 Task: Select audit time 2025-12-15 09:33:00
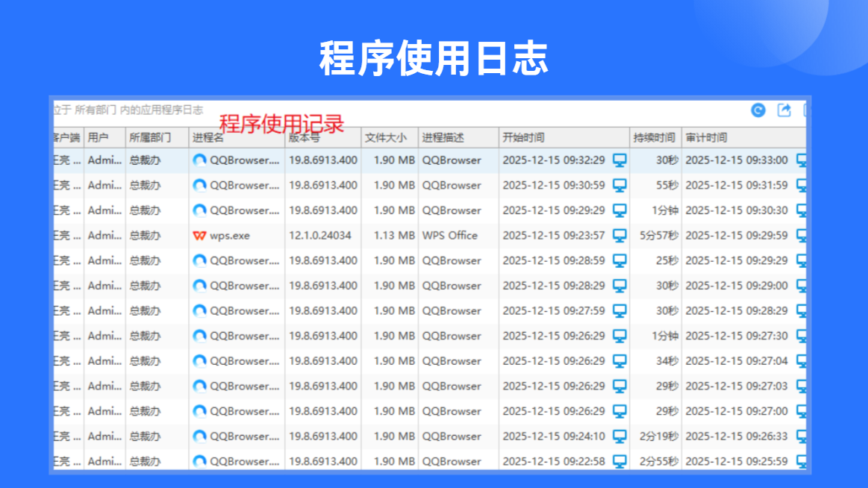pyautogui.click(x=736, y=160)
